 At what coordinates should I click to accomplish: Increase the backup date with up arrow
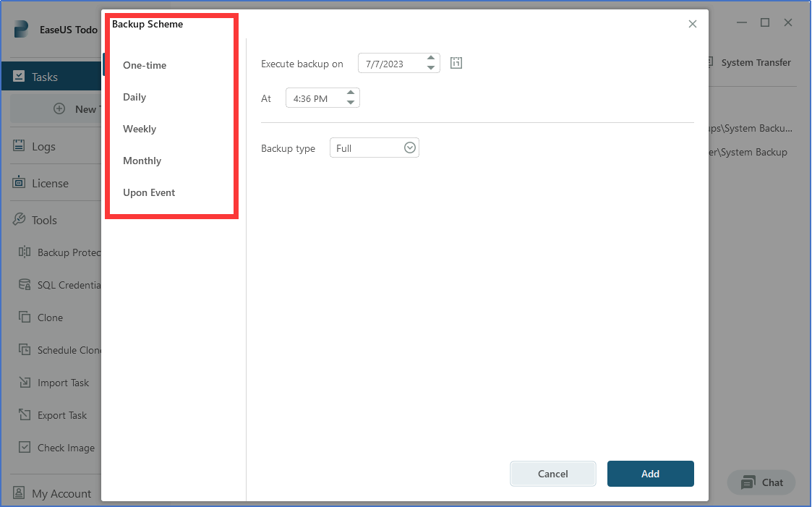point(431,59)
